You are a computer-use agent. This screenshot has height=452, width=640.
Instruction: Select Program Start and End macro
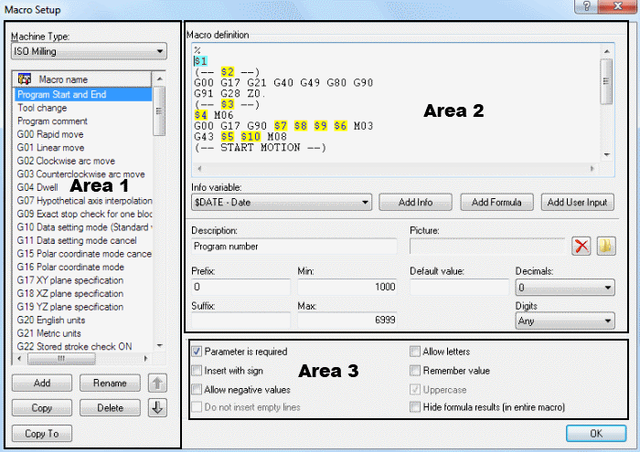click(x=83, y=94)
